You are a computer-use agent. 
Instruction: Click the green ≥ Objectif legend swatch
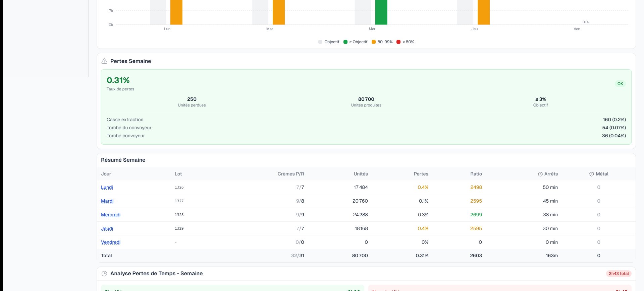tap(345, 42)
